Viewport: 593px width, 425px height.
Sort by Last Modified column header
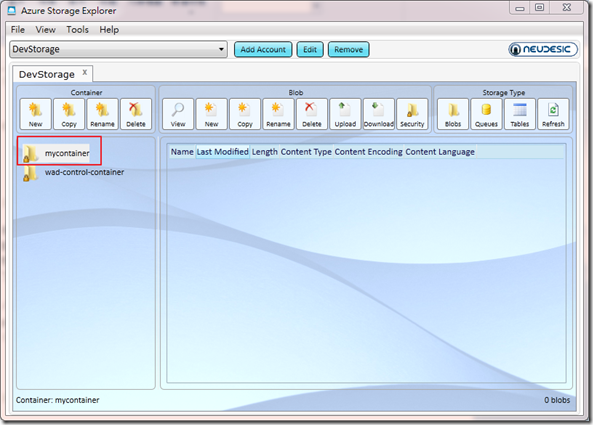pos(222,152)
